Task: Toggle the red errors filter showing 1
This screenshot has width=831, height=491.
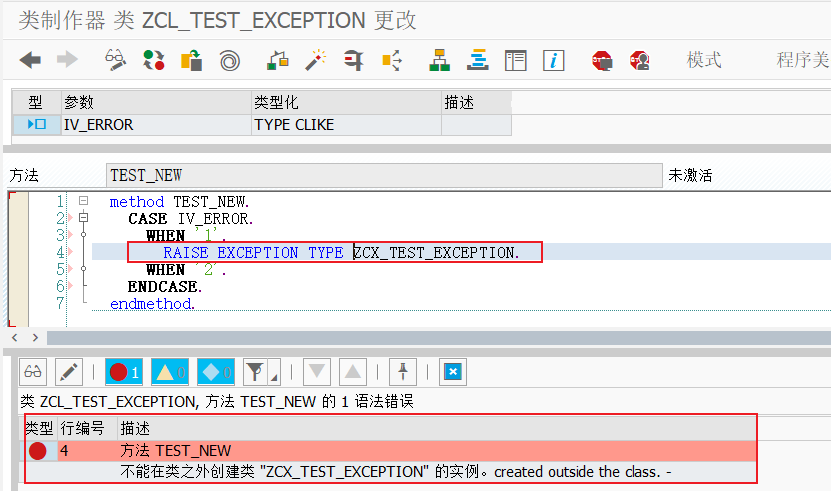Action: coord(124,372)
